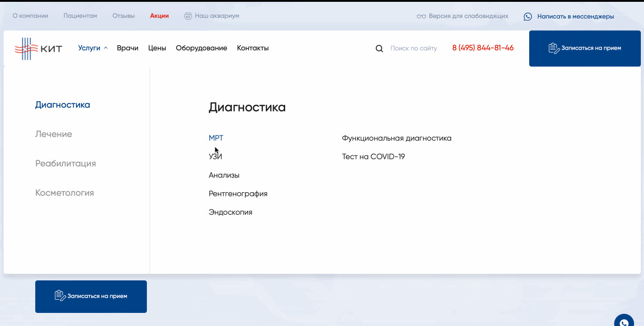The image size is (644, 326).
Task: Open Функциональная диагностика link
Action: click(x=397, y=138)
